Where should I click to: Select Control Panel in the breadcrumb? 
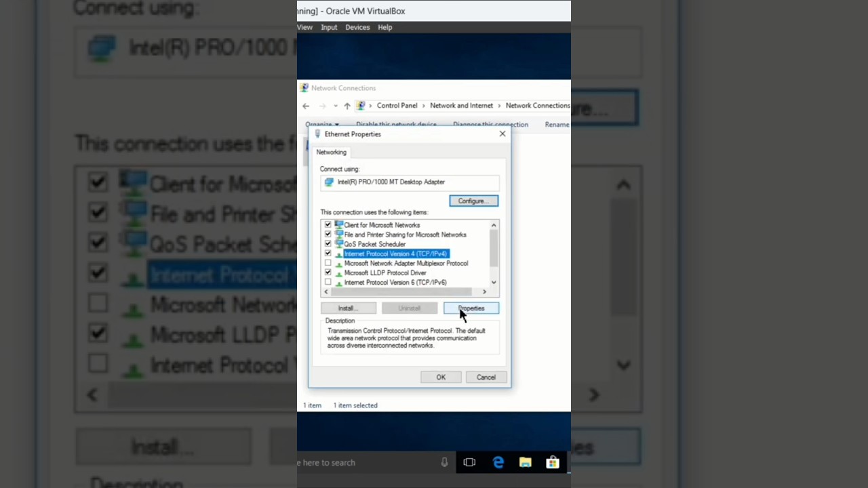click(x=397, y=106)
